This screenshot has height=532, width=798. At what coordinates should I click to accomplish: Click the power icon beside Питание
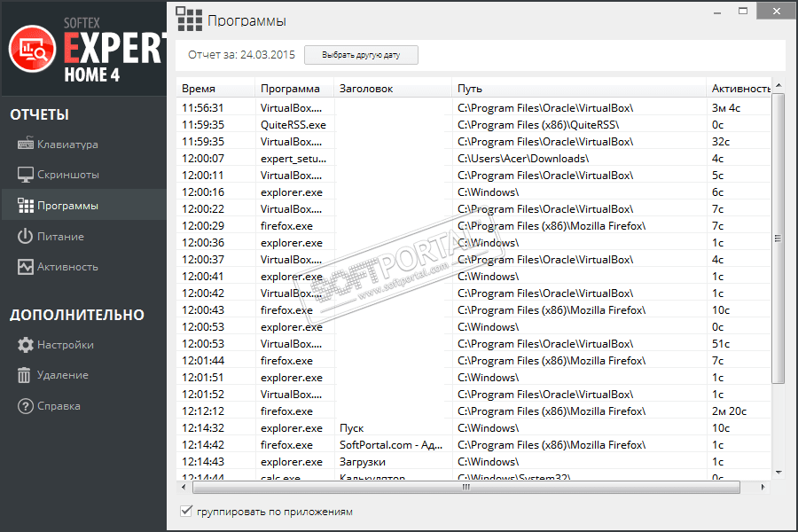point(26,236)
